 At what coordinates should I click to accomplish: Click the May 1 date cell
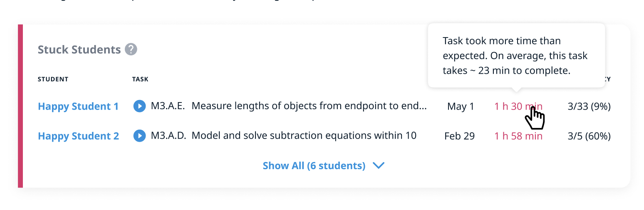[x=461, y=107]
